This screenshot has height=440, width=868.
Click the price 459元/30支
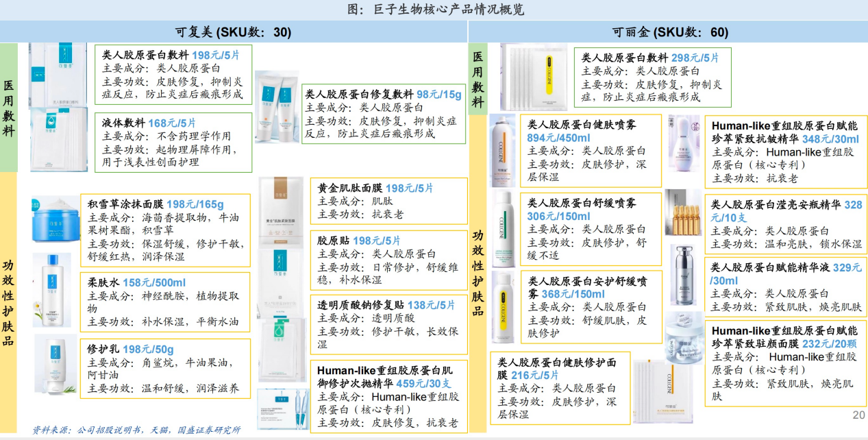[425, 383]
